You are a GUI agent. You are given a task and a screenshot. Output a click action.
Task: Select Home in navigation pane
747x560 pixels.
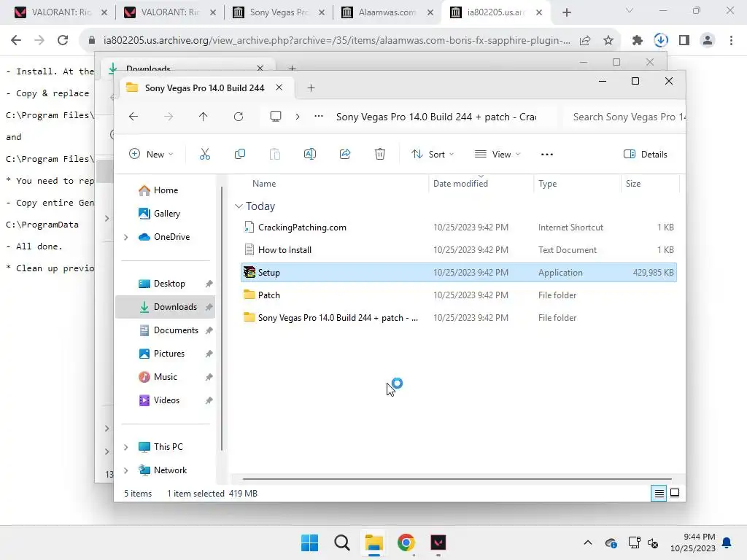click(166, 190)
